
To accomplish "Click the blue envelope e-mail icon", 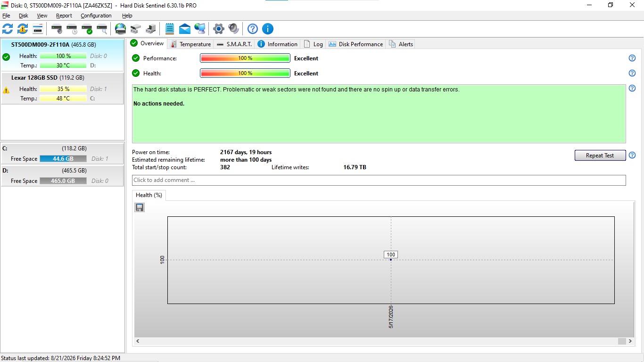I will point(185,29).
